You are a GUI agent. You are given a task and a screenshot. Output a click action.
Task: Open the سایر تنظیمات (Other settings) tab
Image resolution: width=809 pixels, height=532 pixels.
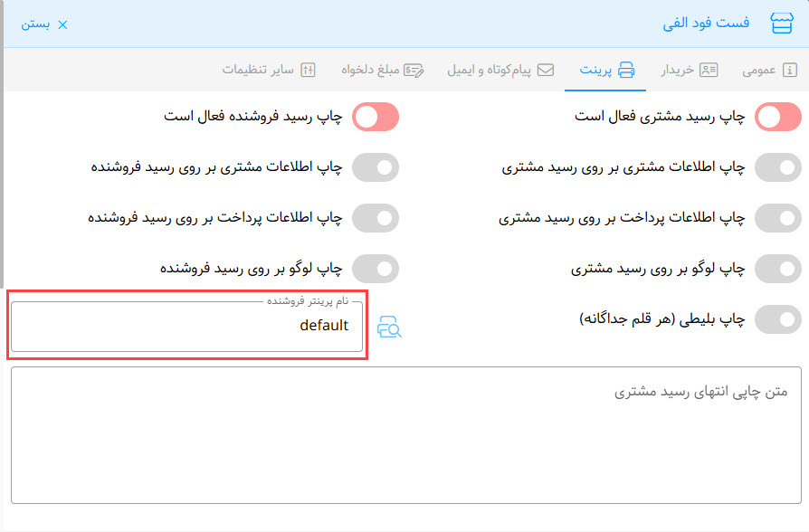coord(269,70)
